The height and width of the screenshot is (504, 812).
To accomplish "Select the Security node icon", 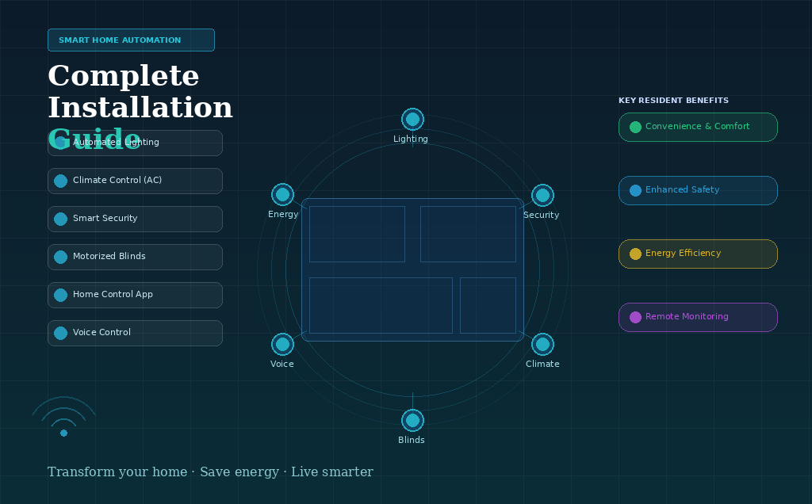I will click(x=542, y=194).
